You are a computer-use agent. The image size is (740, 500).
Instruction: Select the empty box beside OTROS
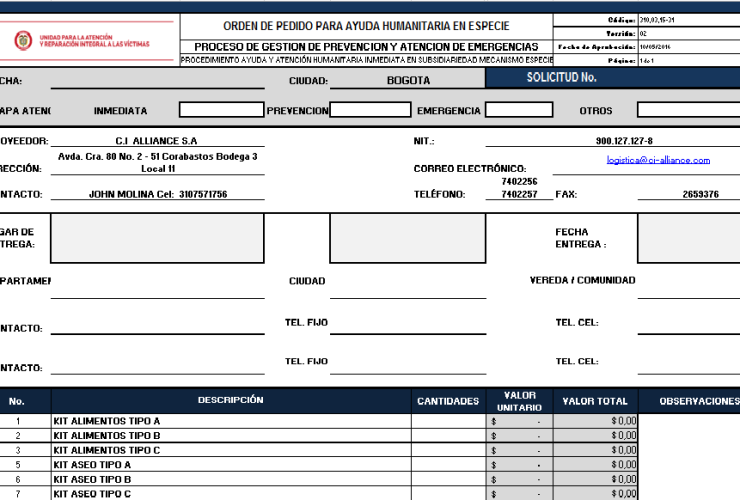[688, 110]
